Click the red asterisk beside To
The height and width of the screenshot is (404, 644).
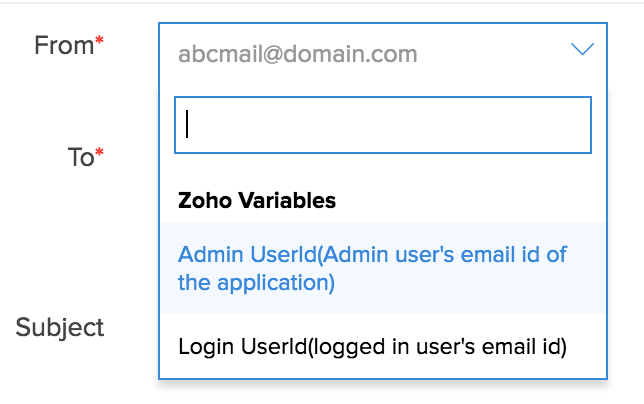[99, 154]
